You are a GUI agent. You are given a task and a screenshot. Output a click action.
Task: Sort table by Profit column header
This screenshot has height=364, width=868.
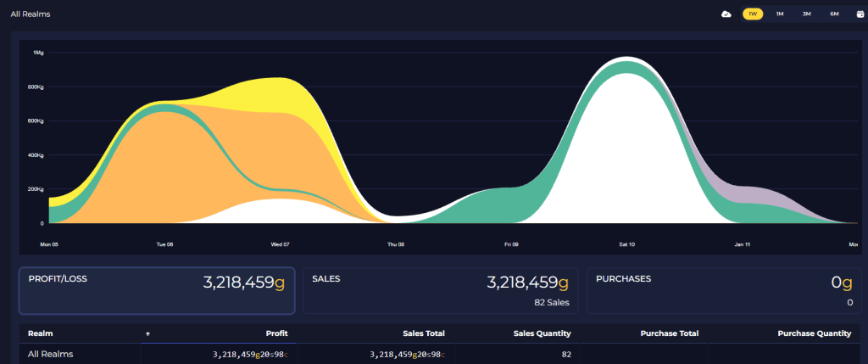pyautogui.click(x=275, y=334)
